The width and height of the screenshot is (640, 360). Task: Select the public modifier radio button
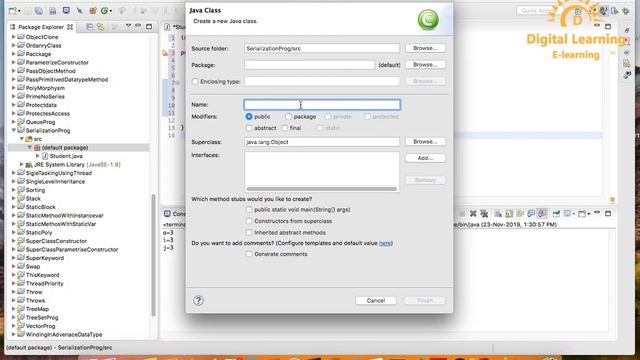pyautogui.click(x=249, y=117)
